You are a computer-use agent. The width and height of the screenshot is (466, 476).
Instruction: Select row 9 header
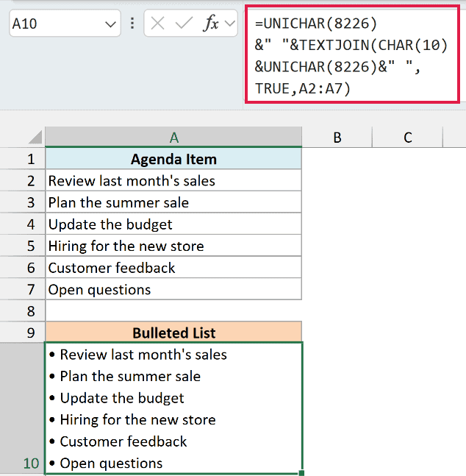(x=23, y=333)
